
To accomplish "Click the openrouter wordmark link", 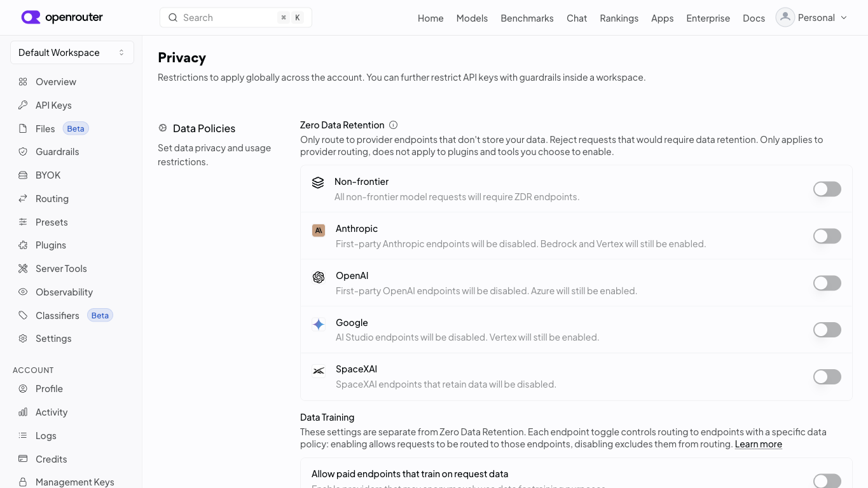I will 74,17.
